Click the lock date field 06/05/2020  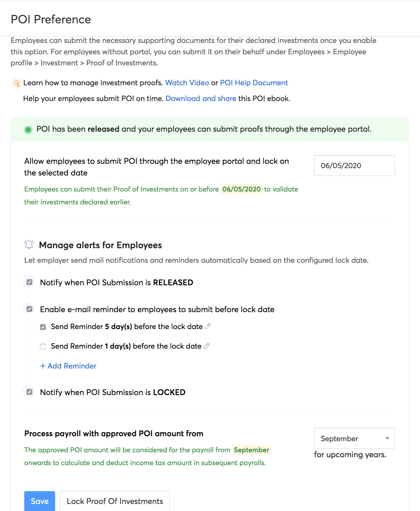coord(354,166)
